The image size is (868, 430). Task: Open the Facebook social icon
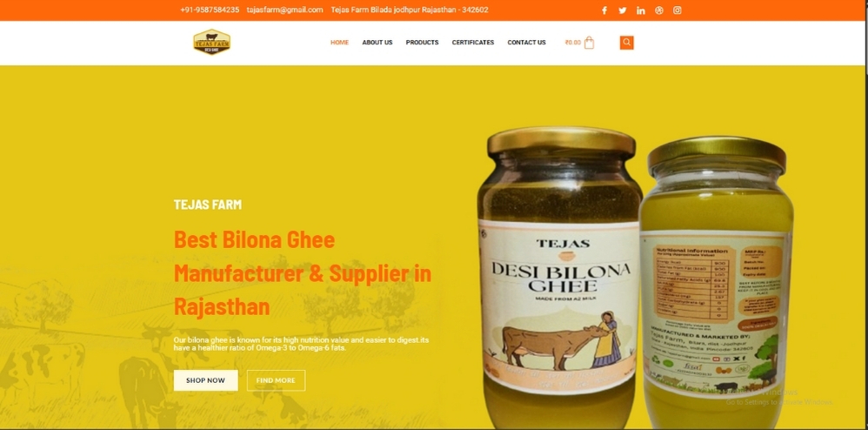pos(604,10)
